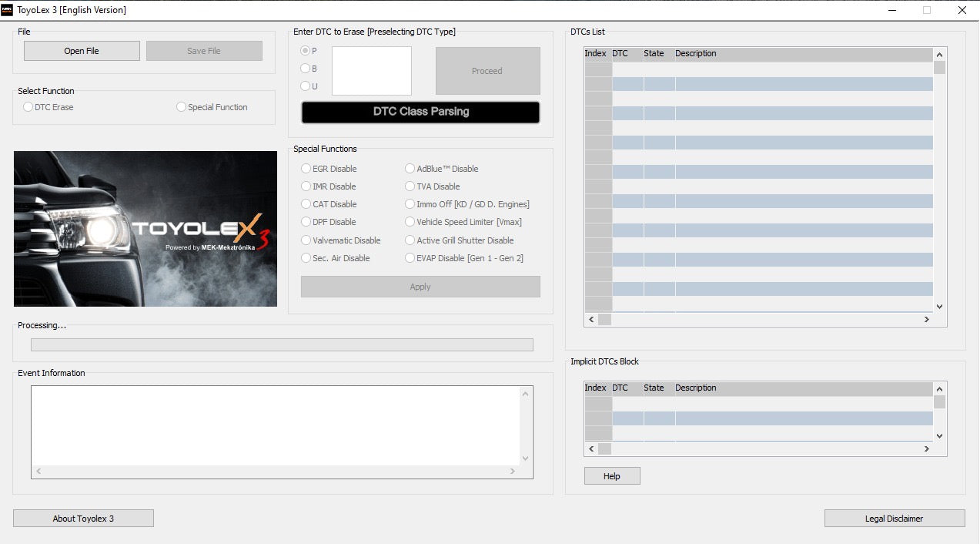Click DTCs List scroll down arrow
The height and width of the screenshot is (544, 980).
click(x=939, y=307)
